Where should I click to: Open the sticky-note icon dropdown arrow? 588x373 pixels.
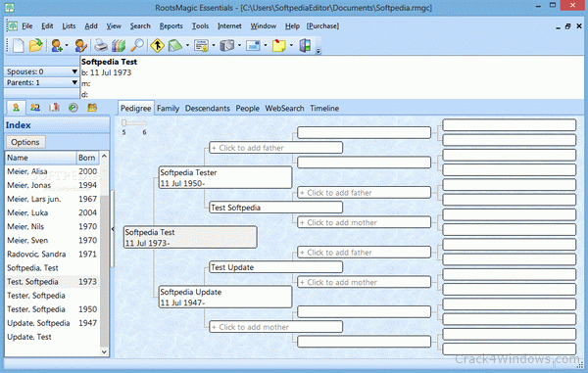point(291,46)
